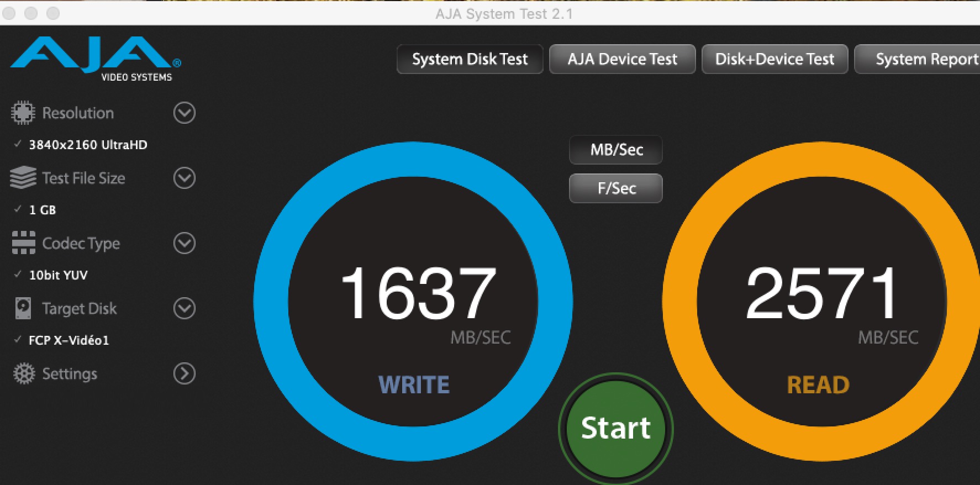Open the System Report tab

point(918,59)
